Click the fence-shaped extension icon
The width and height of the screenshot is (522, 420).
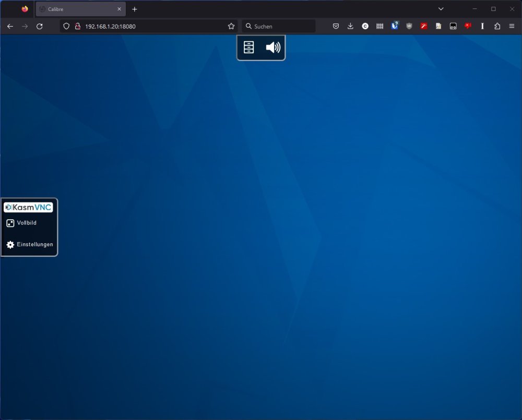click(380, 26)
